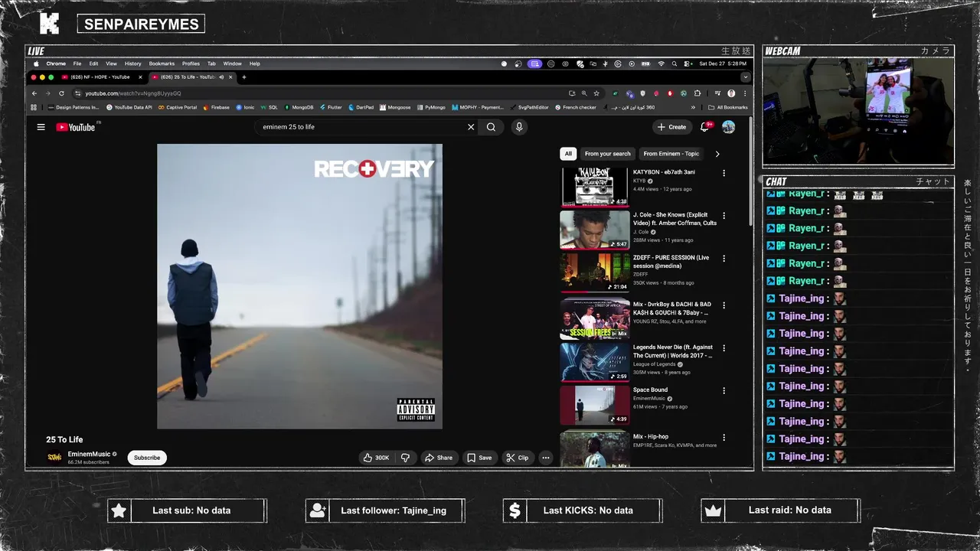
Task: Start voice search with microphone icon
Action: point(519,127)
